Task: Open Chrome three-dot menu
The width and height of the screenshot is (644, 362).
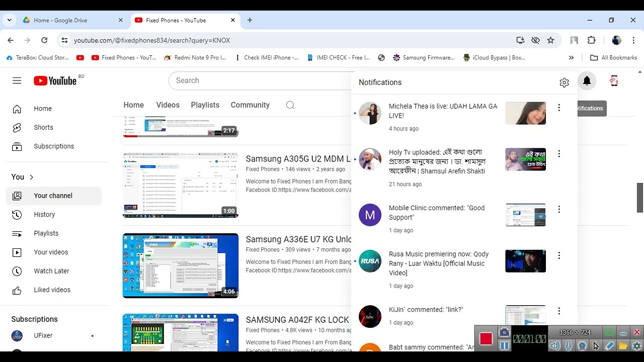Action: 633,40
